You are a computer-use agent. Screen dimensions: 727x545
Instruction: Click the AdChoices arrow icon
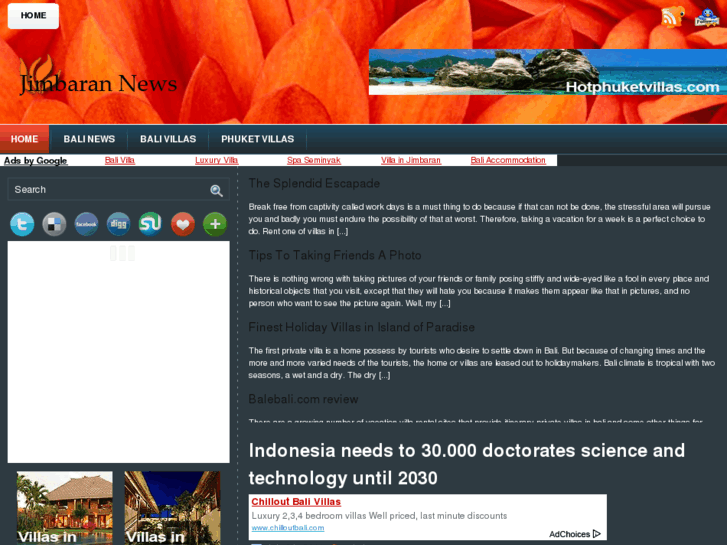[x=597, y=534]
